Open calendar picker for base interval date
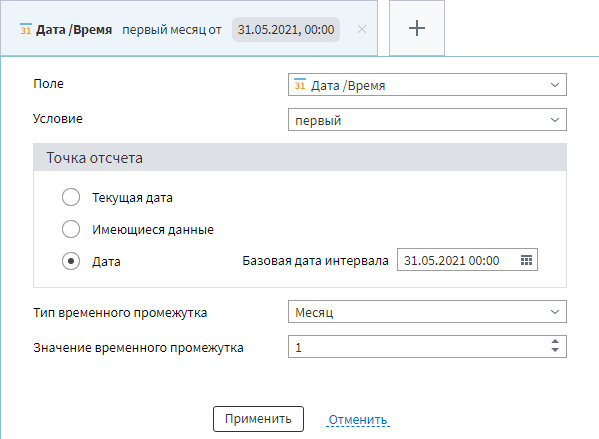599x439 pixels. point(526,260)
